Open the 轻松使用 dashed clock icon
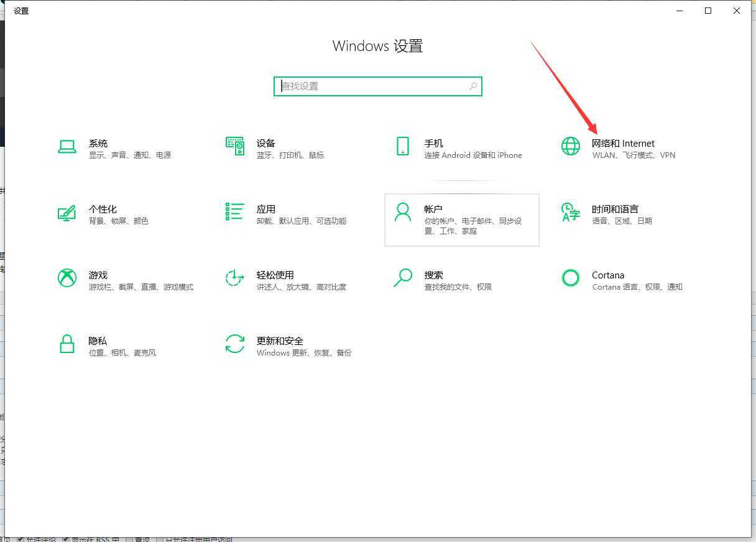The width and height of the screenshot is (756, 542). point(234,278)
